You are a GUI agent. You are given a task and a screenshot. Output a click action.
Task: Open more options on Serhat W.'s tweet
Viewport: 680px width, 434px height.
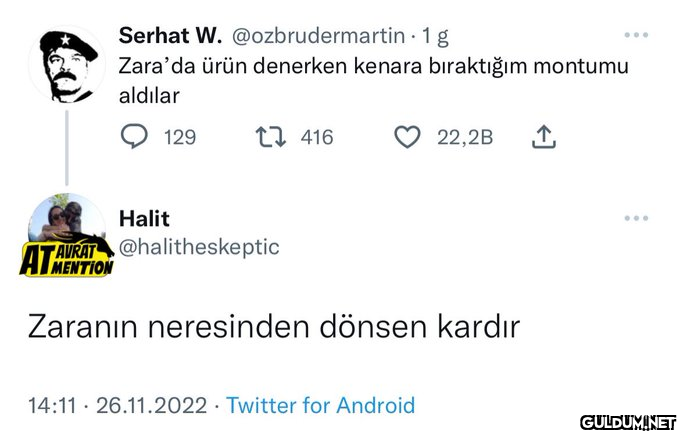click(x=636, y=35)
